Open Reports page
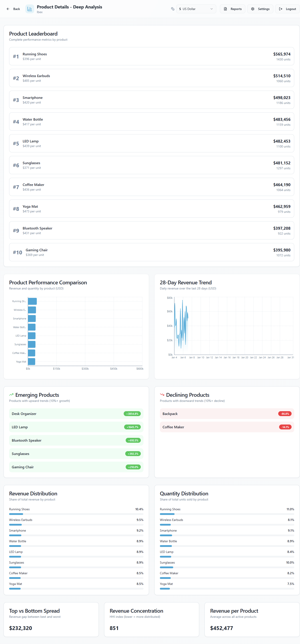Screen dimensions: 300x644 tap(232, 9)
